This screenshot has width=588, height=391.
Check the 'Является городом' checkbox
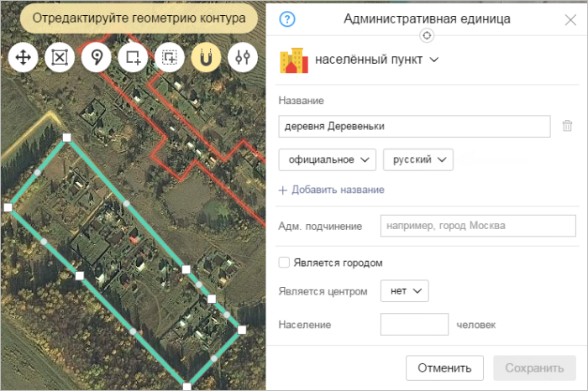(284, 263)
